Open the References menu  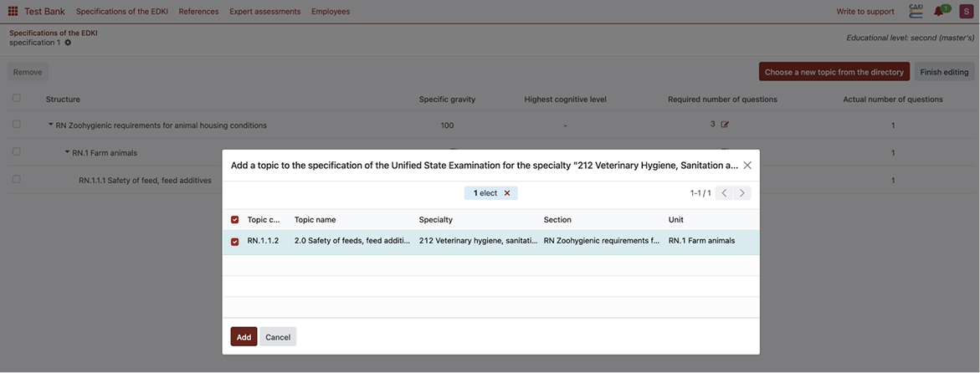198,11
